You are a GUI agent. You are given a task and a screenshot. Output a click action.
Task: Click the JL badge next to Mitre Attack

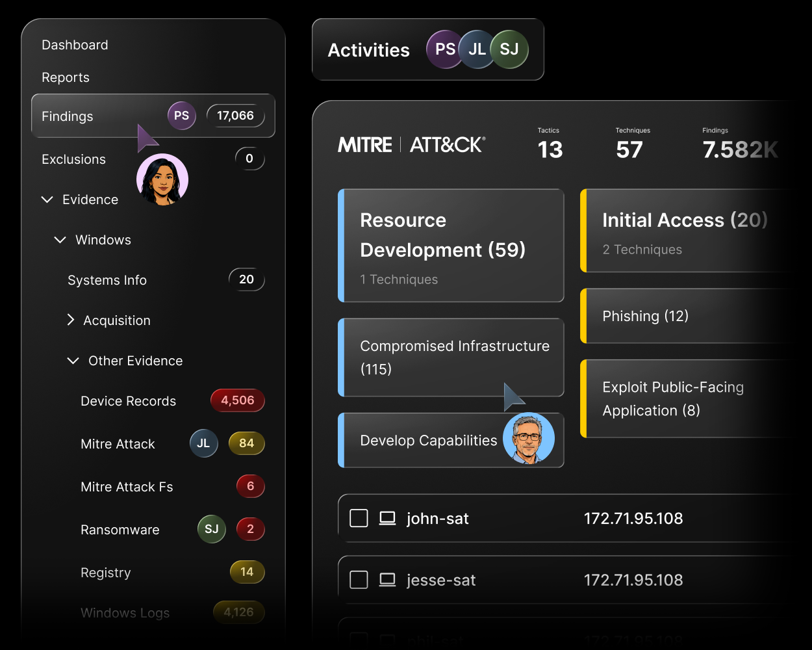(x=203, y=443)
